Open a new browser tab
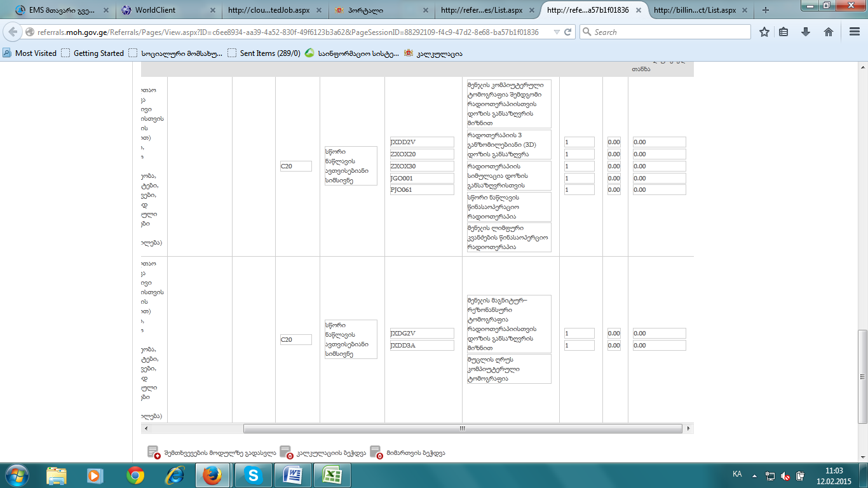This screenshot has width=868, height=488. pyautogui.click(x=766, y=10)
